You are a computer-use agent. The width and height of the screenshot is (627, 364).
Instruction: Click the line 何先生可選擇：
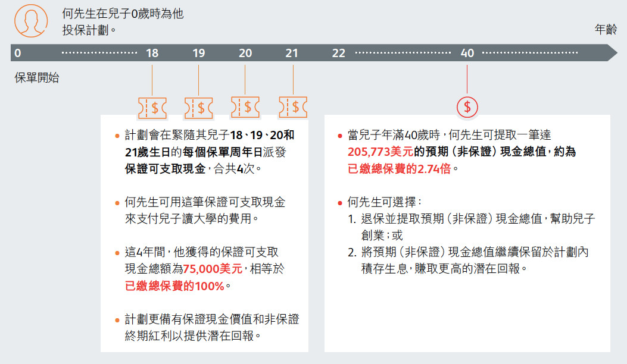(x=384, y=202)
